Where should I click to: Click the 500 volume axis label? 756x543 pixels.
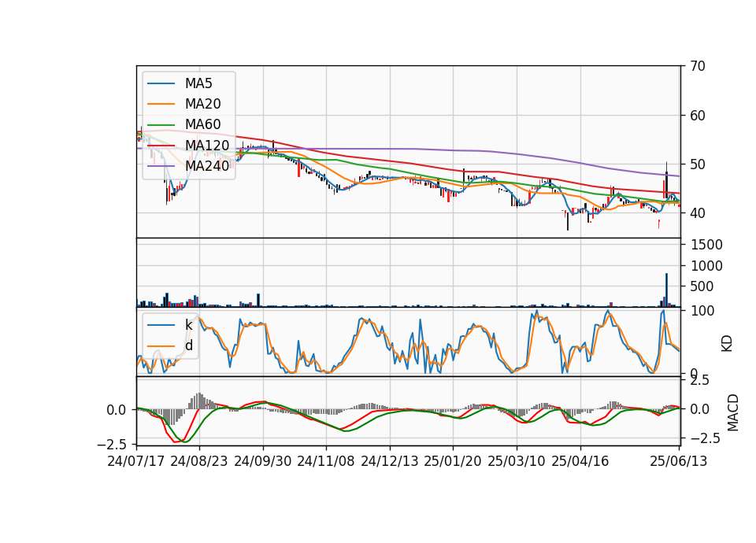click(702, 286)
